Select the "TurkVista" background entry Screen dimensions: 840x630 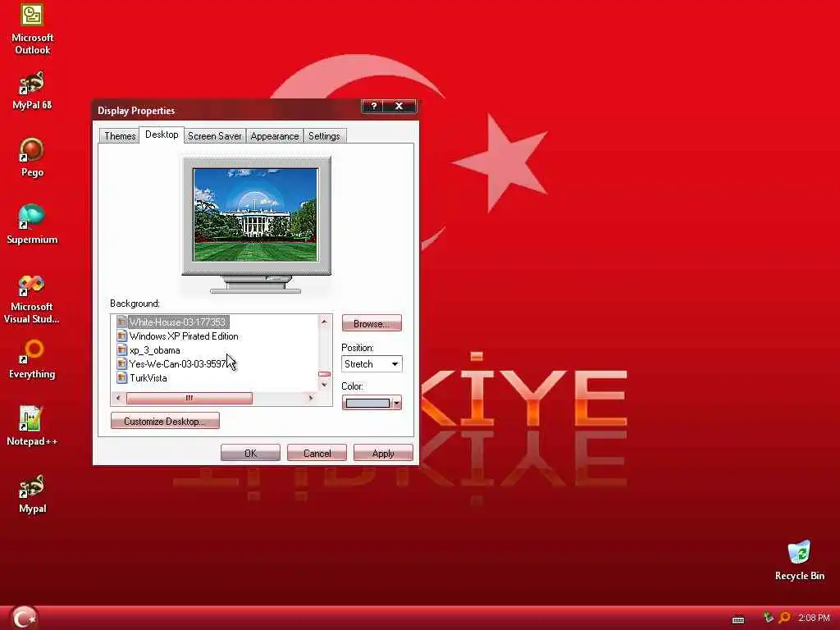click(x=148, y=377)
